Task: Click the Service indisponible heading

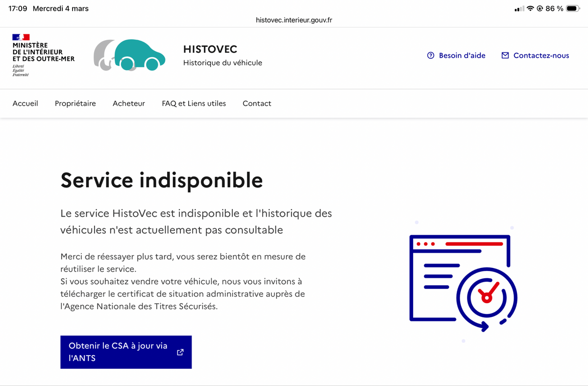Action: (x=162, y=180)
